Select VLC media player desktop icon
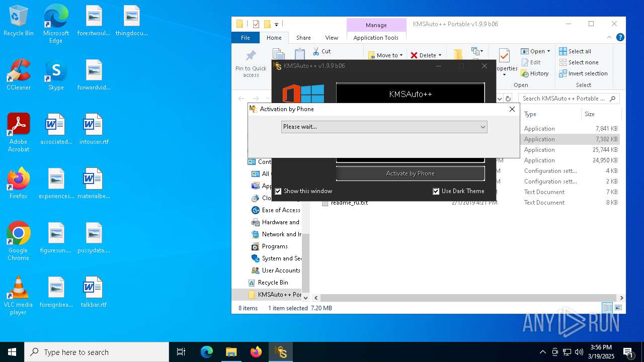The image size is (644, 362). pos(18,296)
